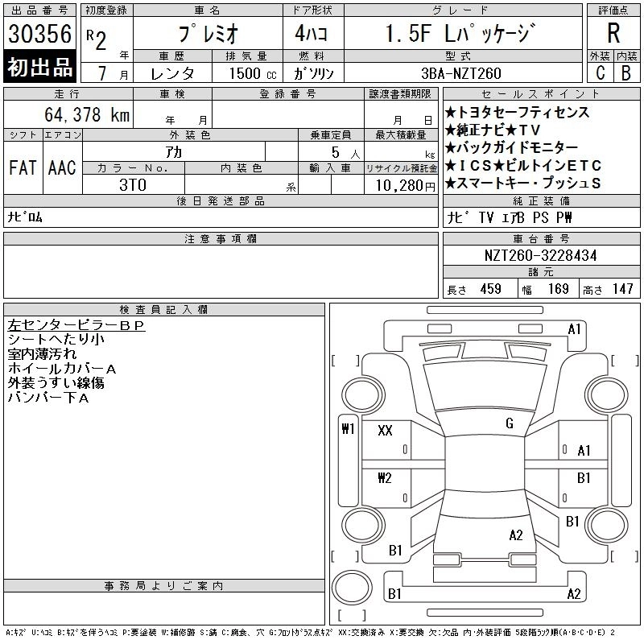
Task: Click B1 mark on rear door
Action: pos(584,478)
